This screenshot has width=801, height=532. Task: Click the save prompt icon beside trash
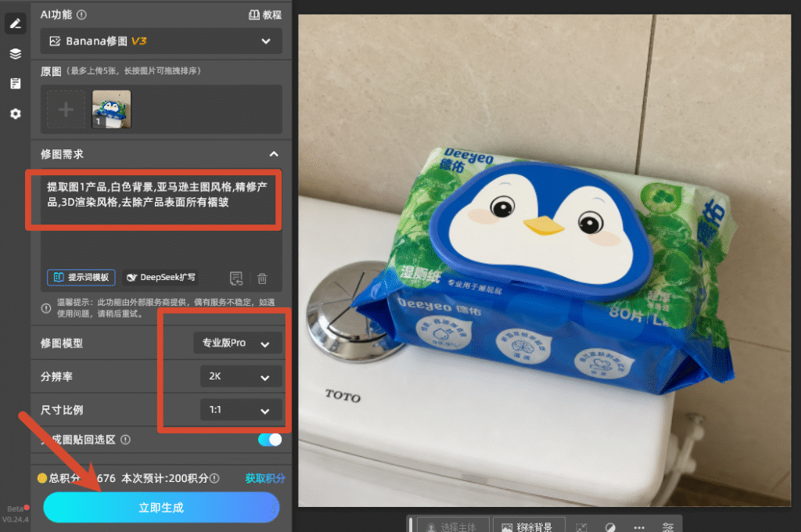(x=236, y=279)
